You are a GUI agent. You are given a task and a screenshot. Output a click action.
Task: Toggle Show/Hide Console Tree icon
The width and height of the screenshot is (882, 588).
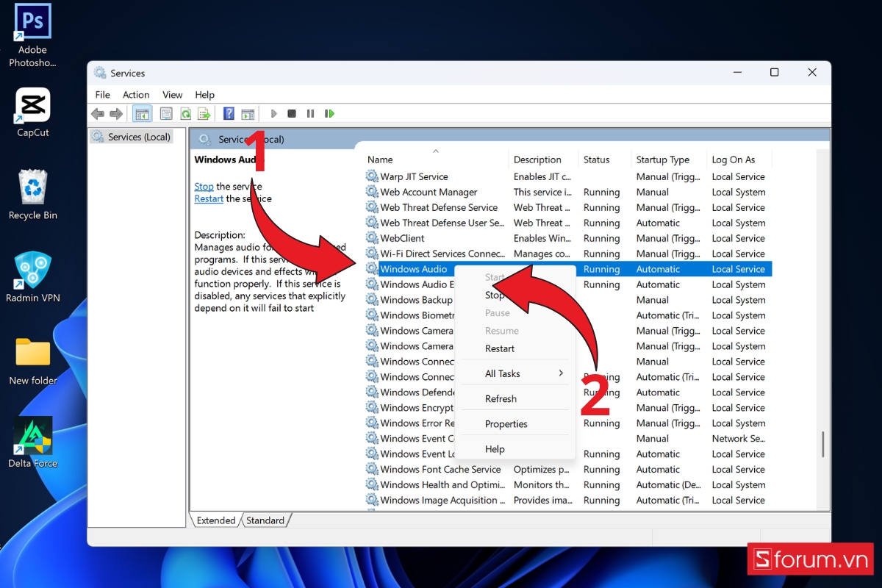click(x=142, y=114)
